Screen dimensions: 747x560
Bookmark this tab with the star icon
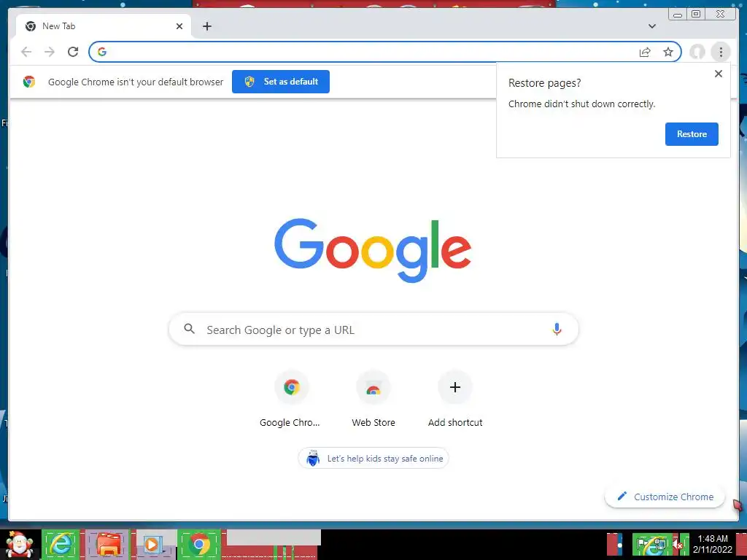click(668, 52)
